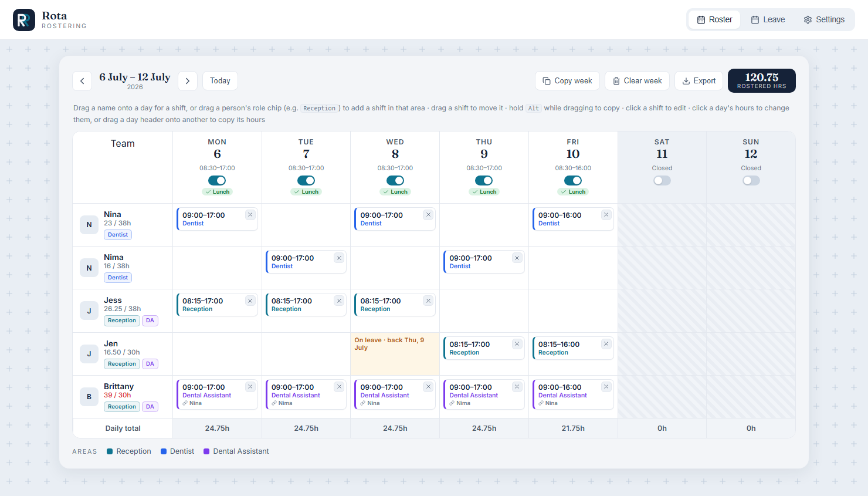Open the Settings tab

(824, 19)
